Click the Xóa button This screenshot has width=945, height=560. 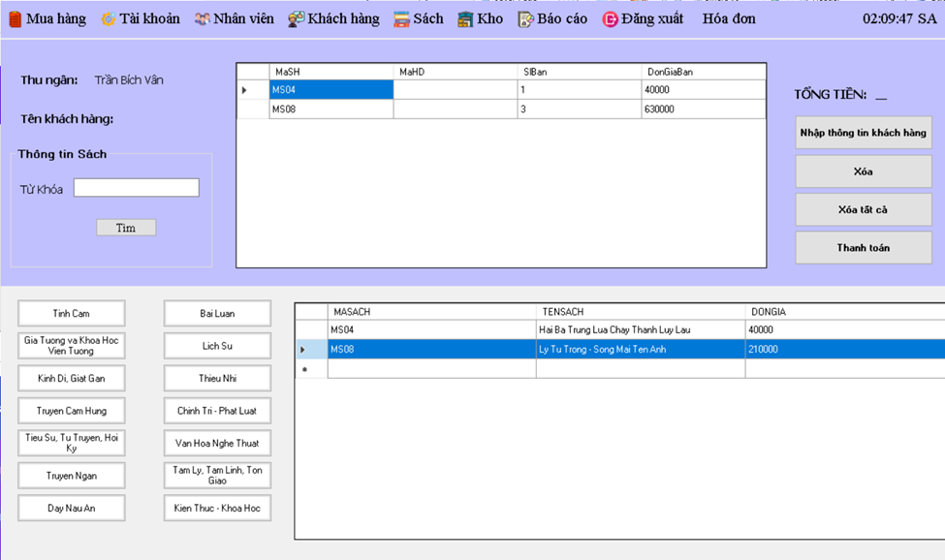coord(863,171)
